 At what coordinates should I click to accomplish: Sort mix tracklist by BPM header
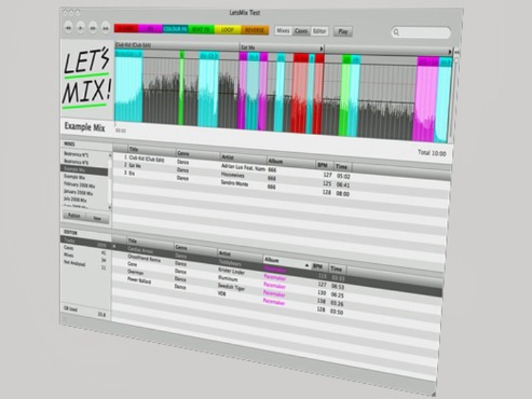click(323, 165)
